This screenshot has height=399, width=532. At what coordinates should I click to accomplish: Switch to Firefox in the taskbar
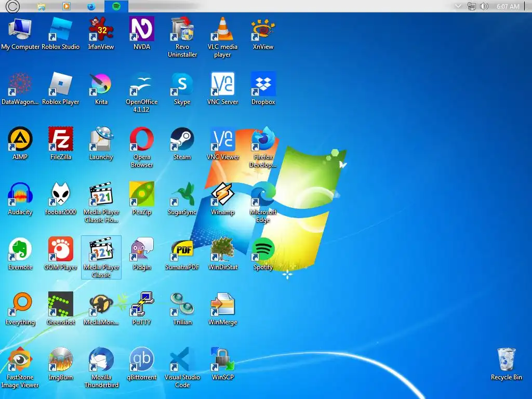click(x=91, y=6)
